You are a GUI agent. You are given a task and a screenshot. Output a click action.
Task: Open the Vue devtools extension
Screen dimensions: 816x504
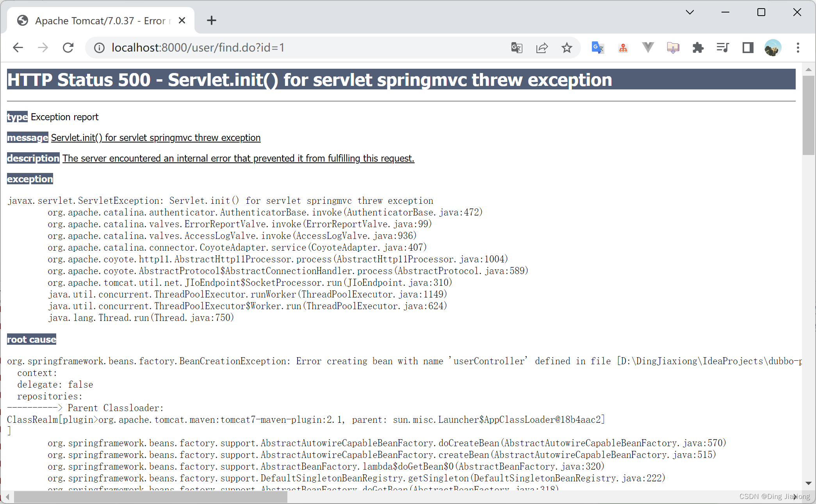(648, 48)
